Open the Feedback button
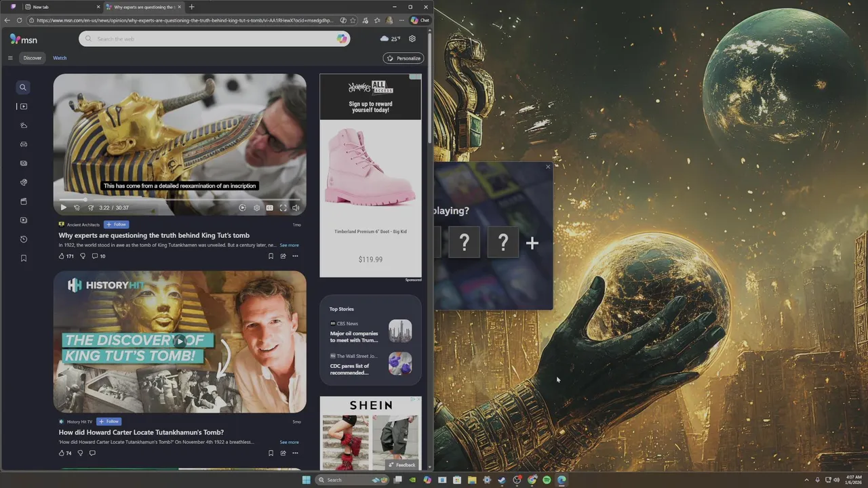The width and height of the screenshot is (868, 488). 402,465
